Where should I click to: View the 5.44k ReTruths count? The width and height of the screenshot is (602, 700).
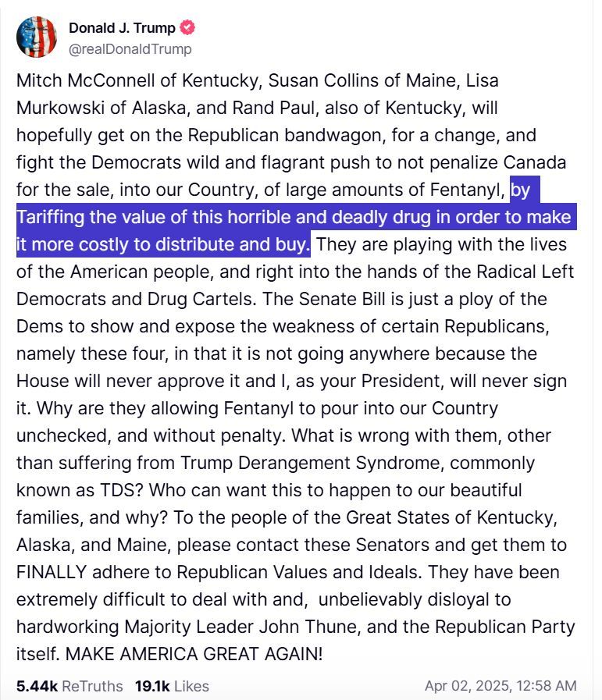[x=69, y=686]
